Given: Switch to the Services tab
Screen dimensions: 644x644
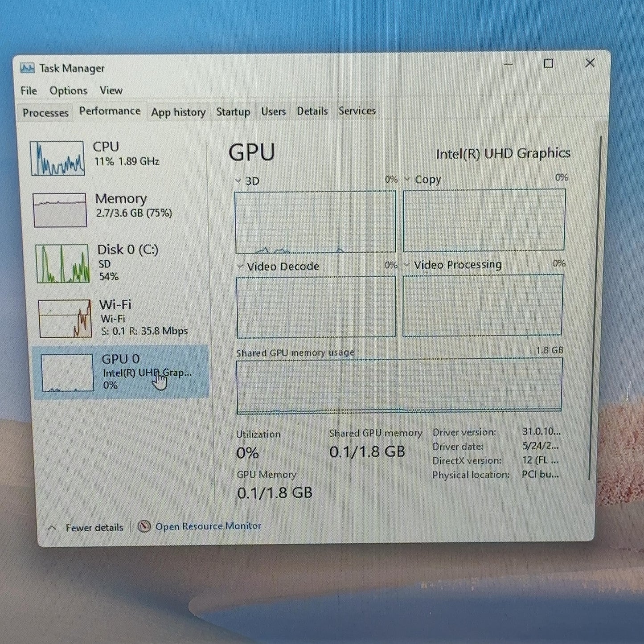Looking at the screenshot, I should coord(357,111).
